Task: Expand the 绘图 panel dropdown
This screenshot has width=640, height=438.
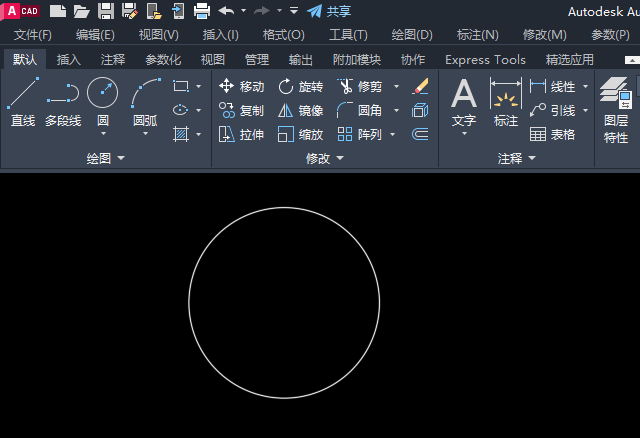Action: [121, 158]
